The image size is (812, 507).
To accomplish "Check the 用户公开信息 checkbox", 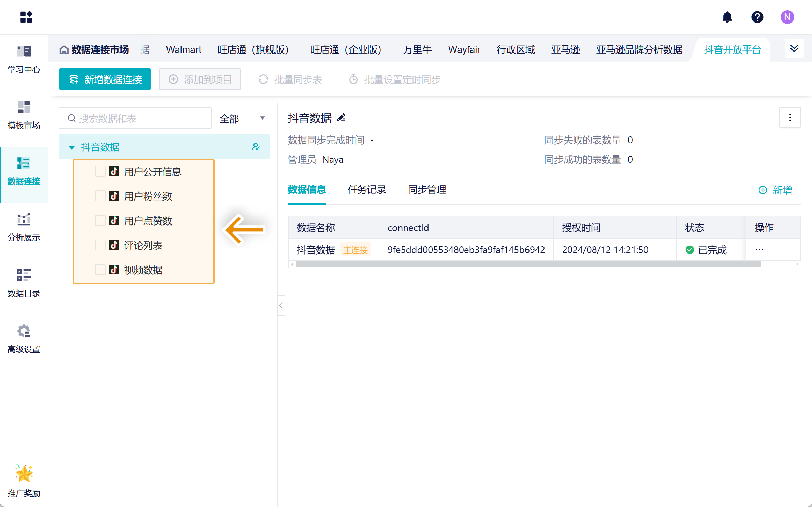I will click(100, 171).
